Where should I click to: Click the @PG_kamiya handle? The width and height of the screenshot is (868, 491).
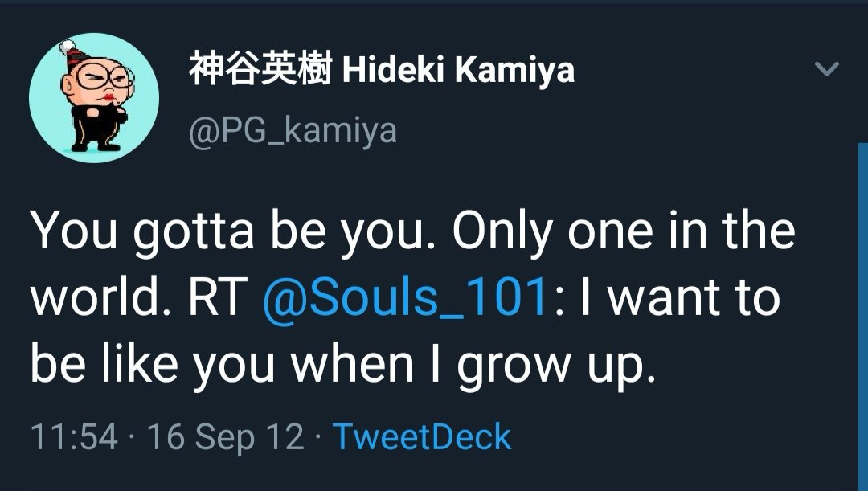click(293, 129)
